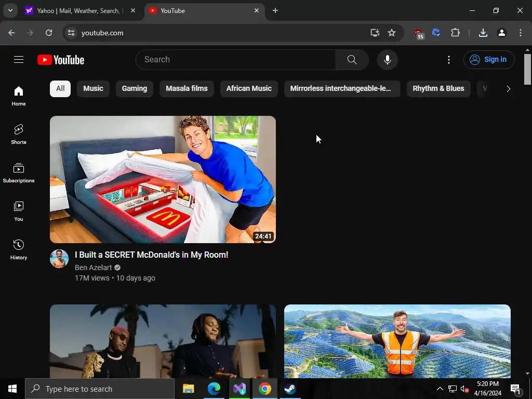The height and width of the screenshot is (399, 532).
Task: Open the McDonald's bed video thumbnail
Action: 163,179
